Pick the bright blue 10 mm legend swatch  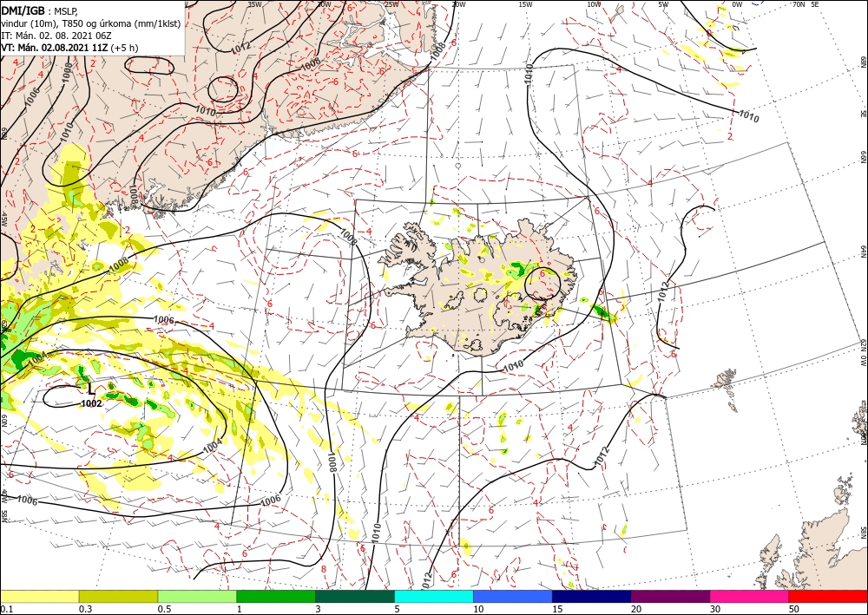click(513, 596)
